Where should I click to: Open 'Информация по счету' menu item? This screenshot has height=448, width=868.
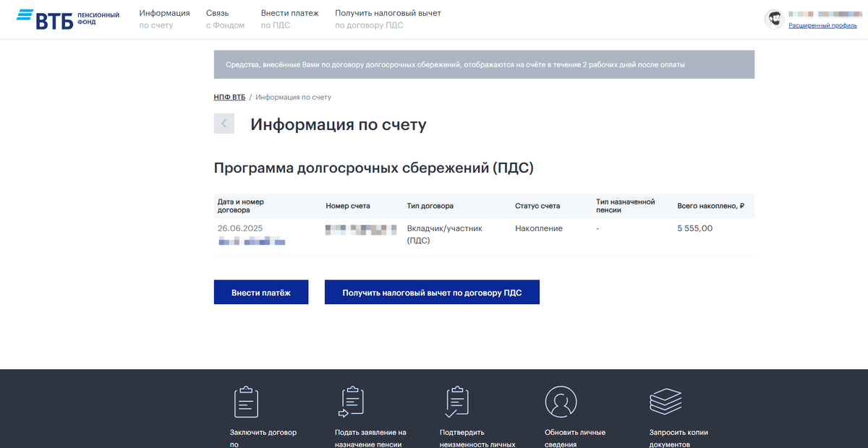pos(164,19)
